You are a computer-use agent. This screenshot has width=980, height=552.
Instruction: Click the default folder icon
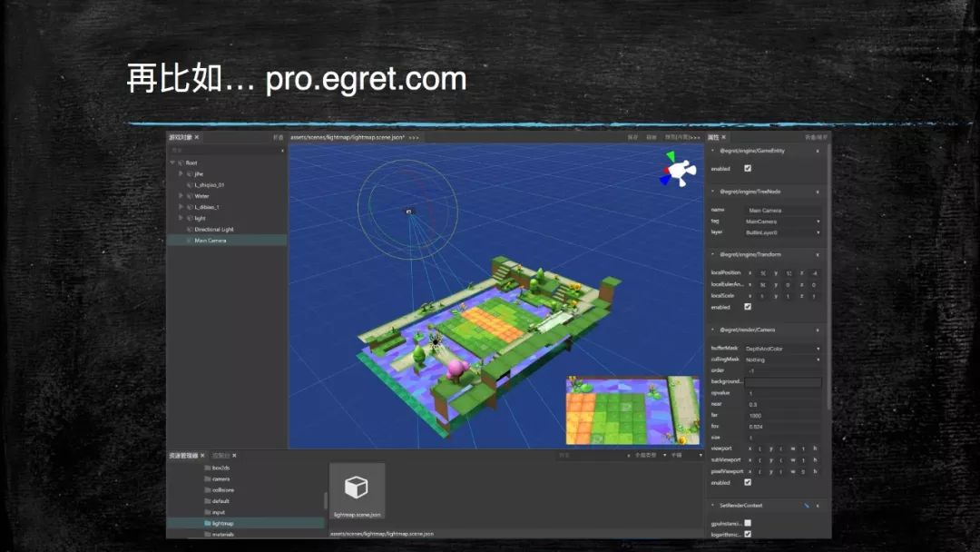208,501
